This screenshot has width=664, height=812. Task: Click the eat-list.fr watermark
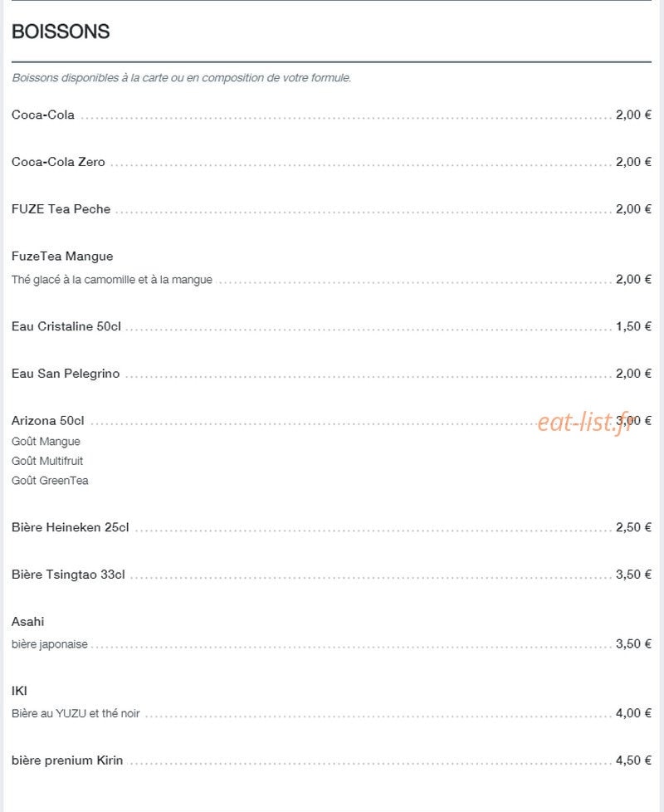tap(585, 422)
